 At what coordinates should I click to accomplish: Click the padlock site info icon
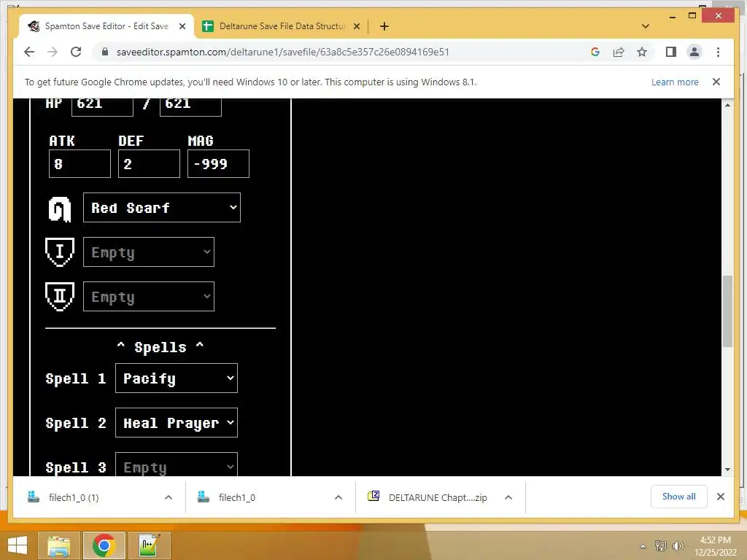point(105,52)
